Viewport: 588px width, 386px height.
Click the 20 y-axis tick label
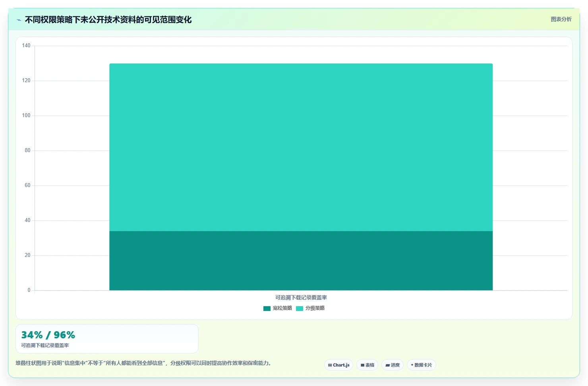[x=27, y=255]
